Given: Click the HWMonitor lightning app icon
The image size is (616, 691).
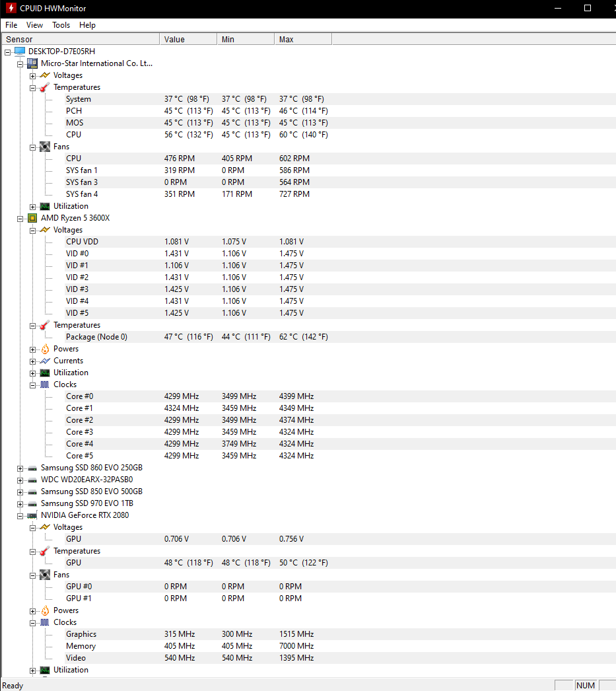Looking at the screenshot, I should pos(11,8).
